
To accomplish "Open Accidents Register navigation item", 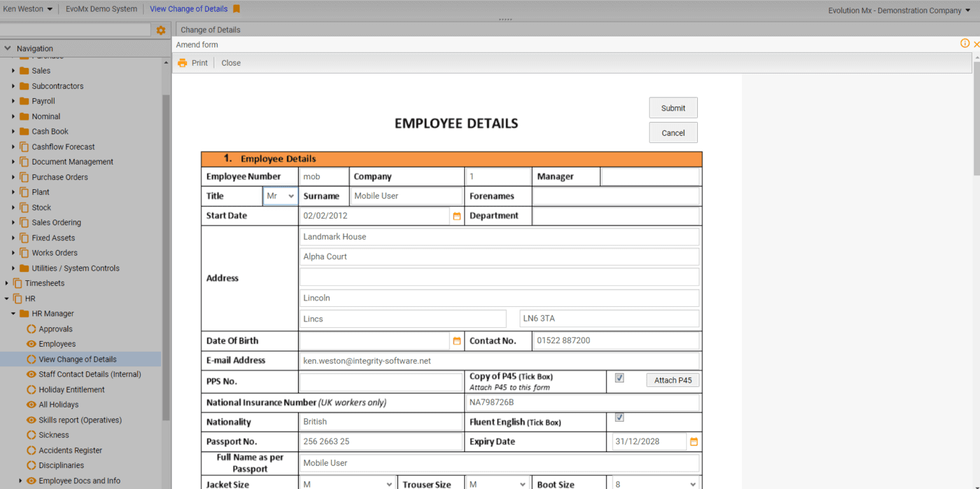I will pyautogui.click(x=71, y=450).
